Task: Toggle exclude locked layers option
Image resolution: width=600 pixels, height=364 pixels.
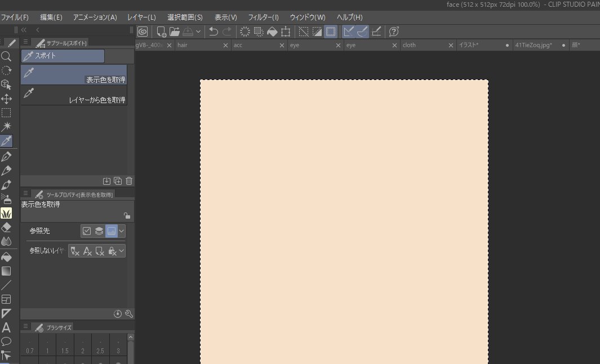Action: pos(112,251)
